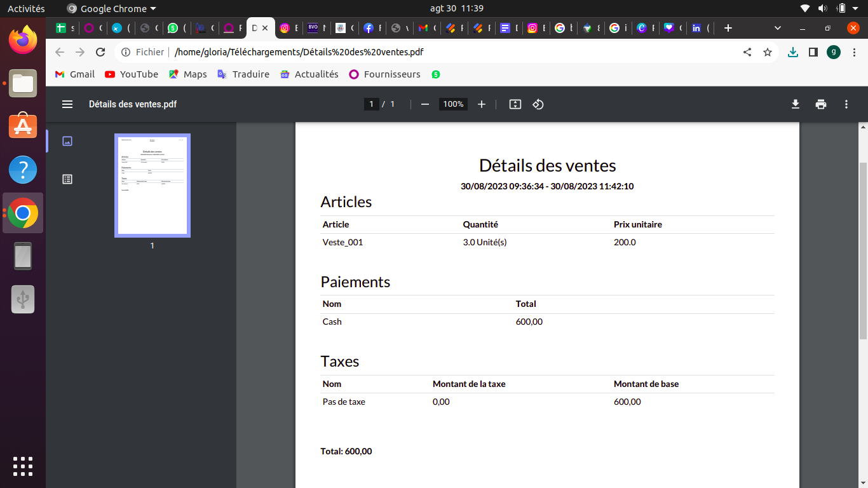This screenshot has height=488, width=868.
Task: Toggle the PDF sidebar menu
Action: 67,104
